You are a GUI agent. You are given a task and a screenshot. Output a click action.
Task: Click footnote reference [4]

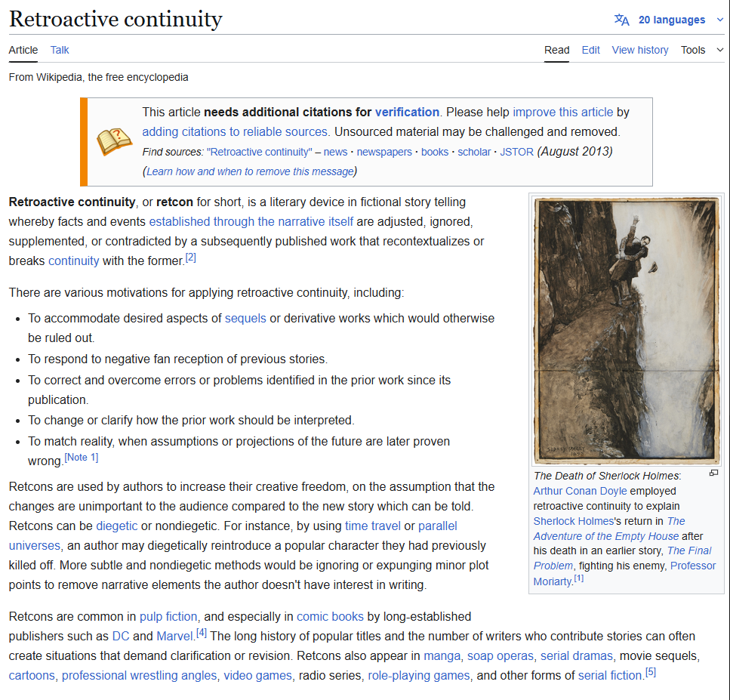click(201, 633)
